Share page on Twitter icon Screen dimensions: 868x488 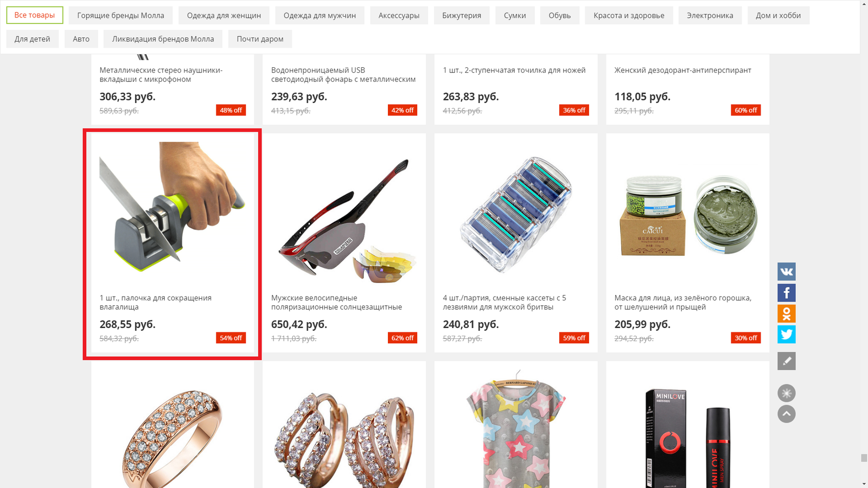coord(786,334)
